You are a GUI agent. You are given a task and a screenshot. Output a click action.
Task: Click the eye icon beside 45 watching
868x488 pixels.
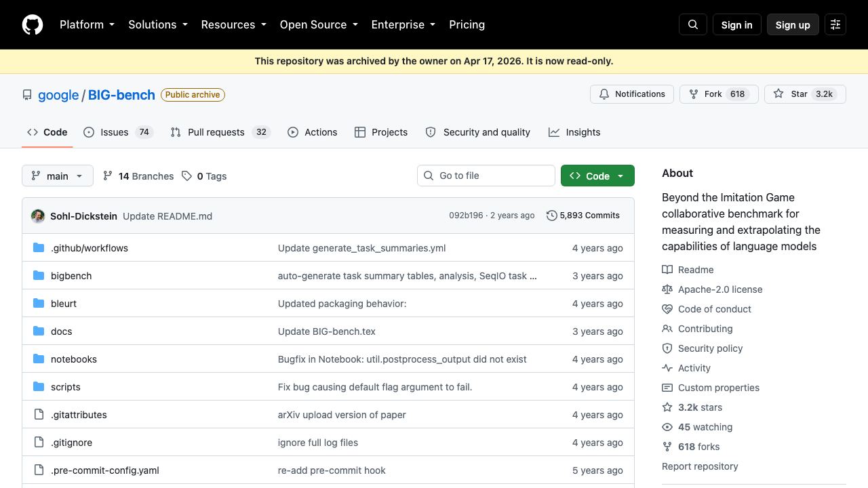pos(667,427)
